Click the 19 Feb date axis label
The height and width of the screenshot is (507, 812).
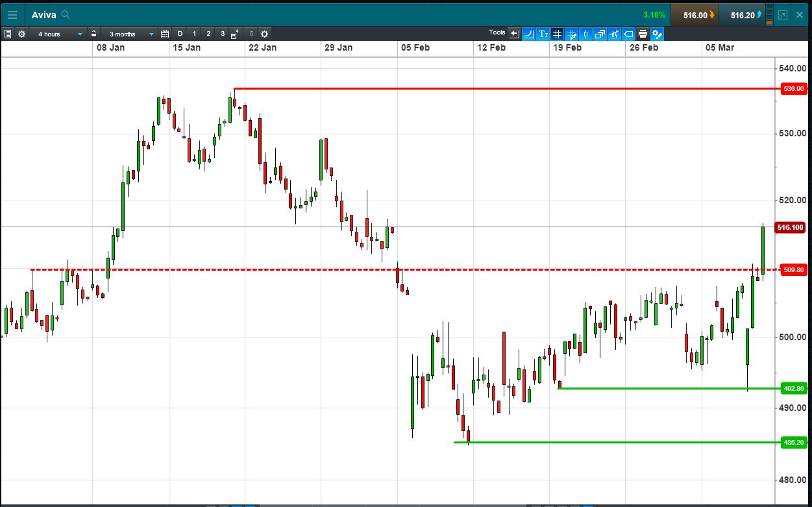pos(567,47)
